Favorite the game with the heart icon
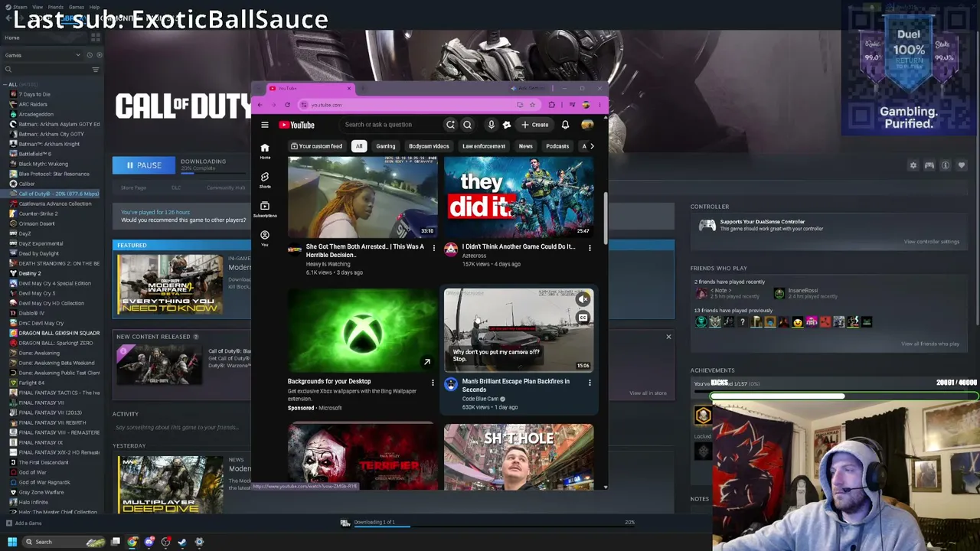 pyautogui.click(x=962, y=165)
